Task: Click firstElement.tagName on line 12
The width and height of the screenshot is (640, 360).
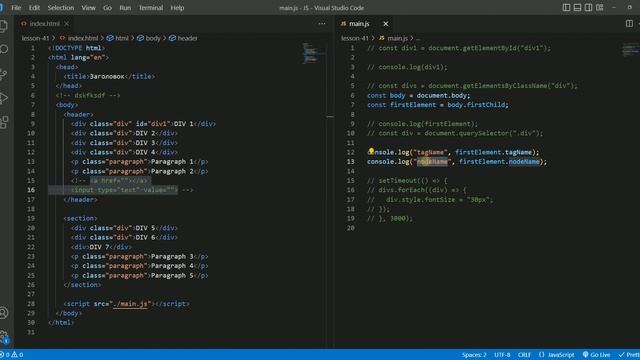Action: (493, 152)
